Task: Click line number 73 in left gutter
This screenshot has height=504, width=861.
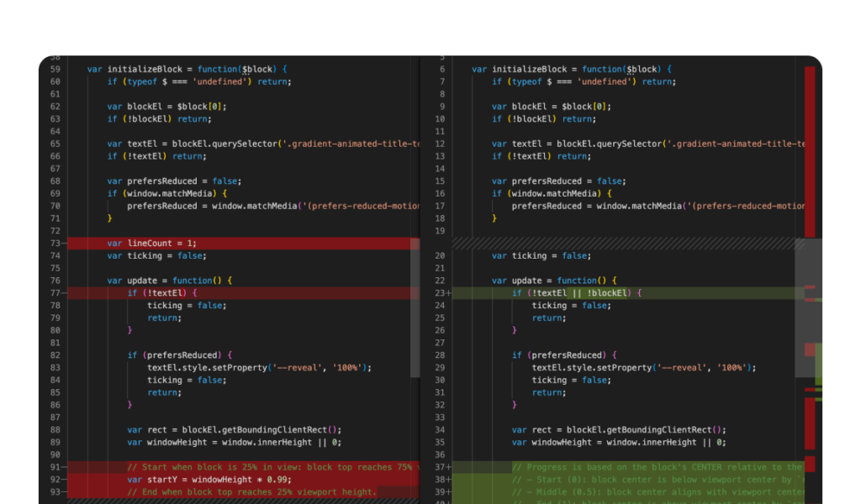Action: tap(54, 244)
